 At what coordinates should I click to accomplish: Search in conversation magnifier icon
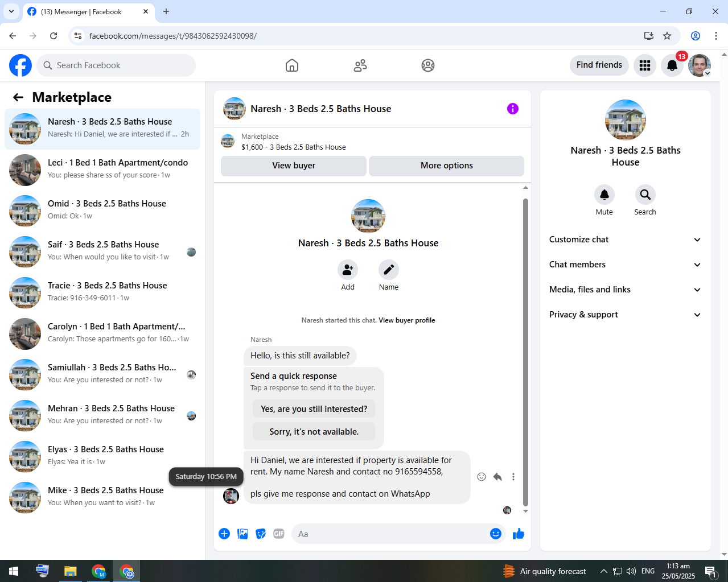coord(645,195)
